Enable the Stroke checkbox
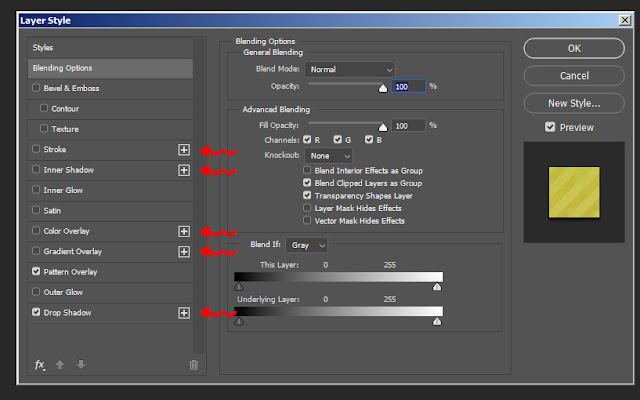This screenshot has height=400, width=640. [36, 149]
